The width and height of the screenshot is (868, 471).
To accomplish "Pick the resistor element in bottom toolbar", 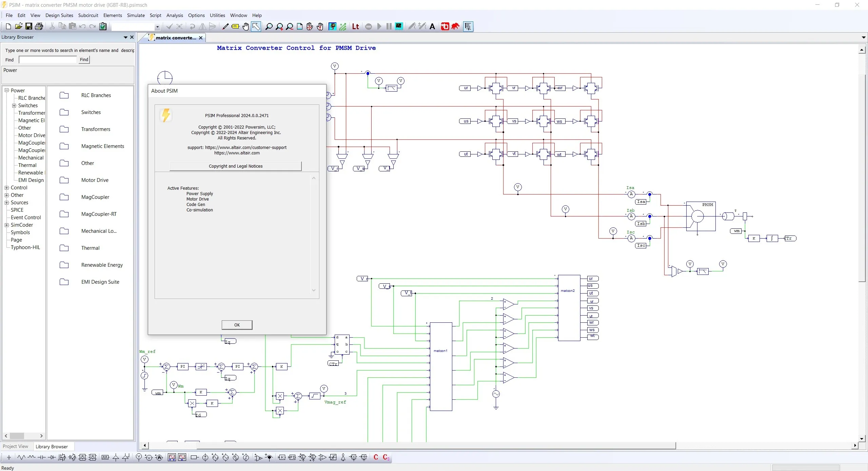I will [21, 457].
